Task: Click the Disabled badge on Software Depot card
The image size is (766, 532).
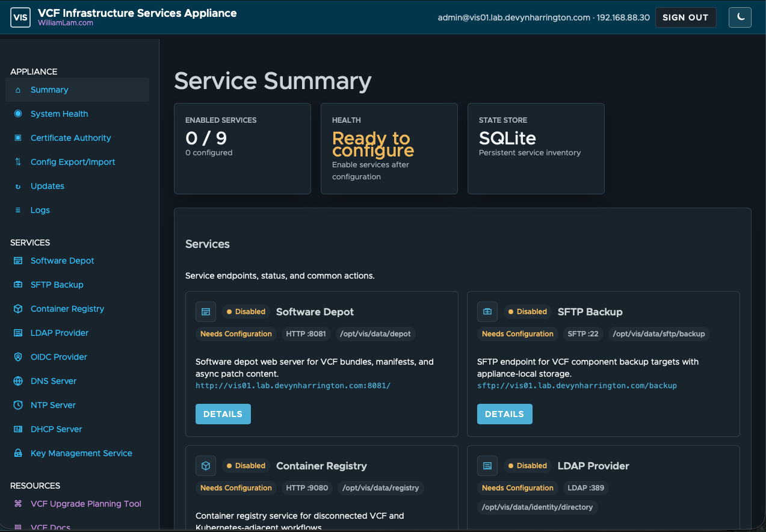Action: [x=246, y=312]
